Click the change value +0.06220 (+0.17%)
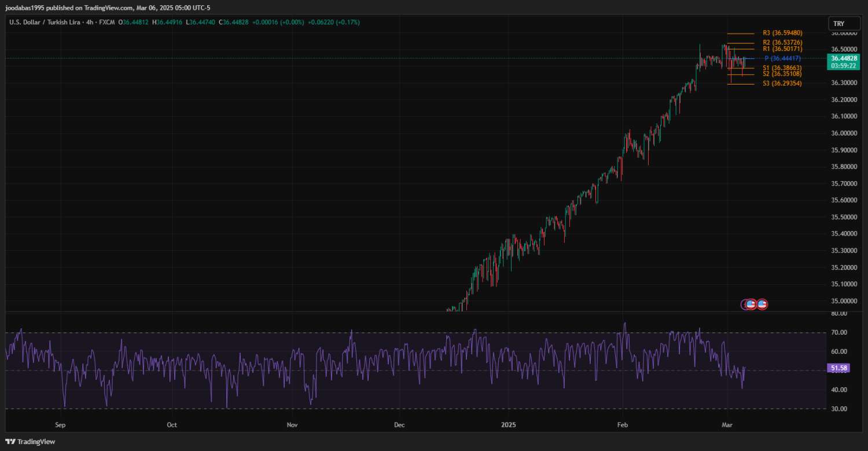This screenshot has height=451, width=868. pyautogui.click(x=334, y=23)
